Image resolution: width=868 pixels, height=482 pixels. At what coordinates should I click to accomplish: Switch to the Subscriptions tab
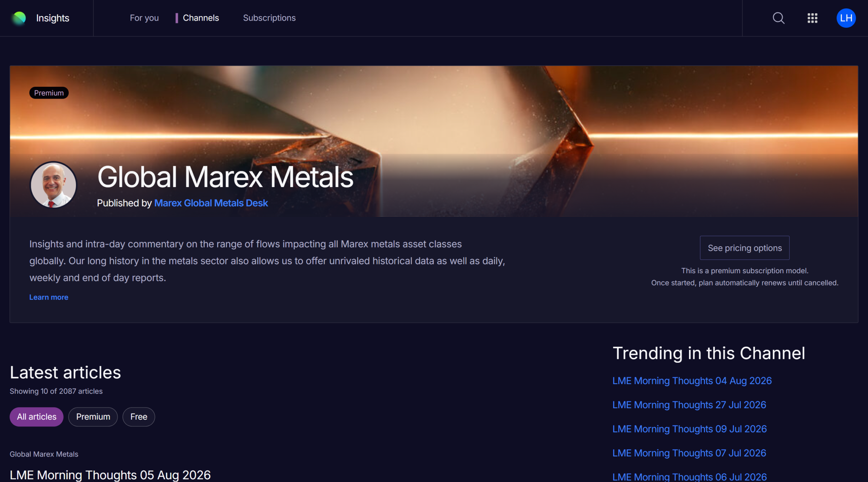pyautogui.click(x=269, y=18)
